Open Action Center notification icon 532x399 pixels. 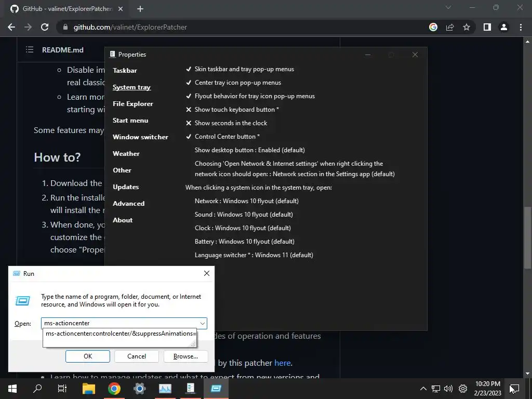[514, 389]
